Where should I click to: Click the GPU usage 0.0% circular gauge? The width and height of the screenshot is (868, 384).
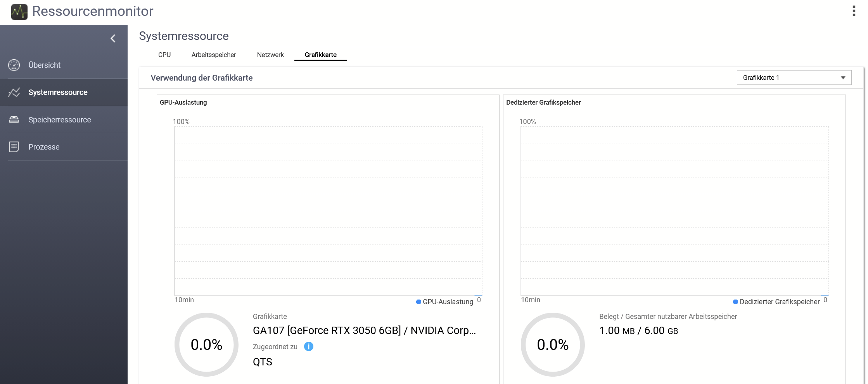tap(206, 344)
